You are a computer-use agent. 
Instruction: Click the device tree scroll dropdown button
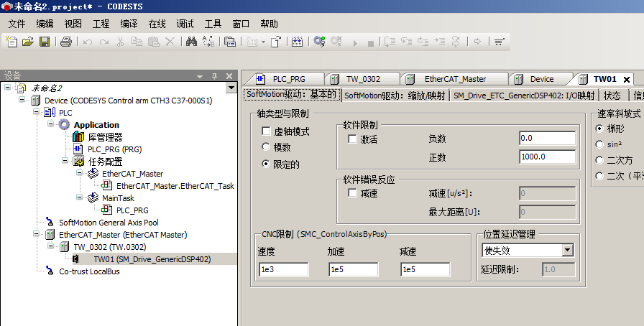pyautogui.click(x=231, y=88)
